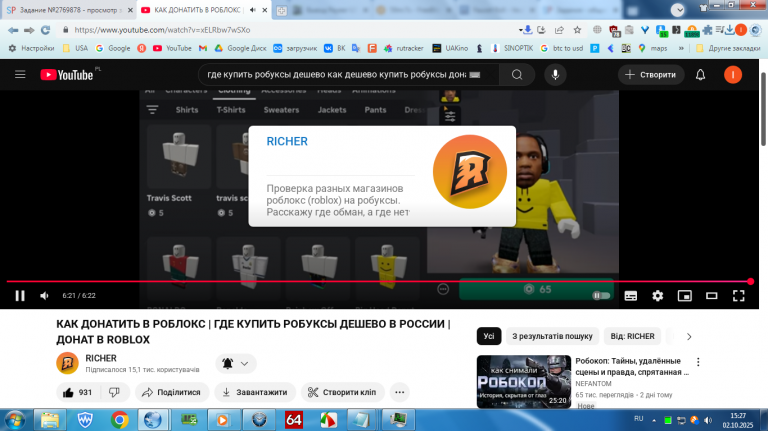This screenshot has height=431, width=768.
Task: Open new tab button
Action: 282,10
